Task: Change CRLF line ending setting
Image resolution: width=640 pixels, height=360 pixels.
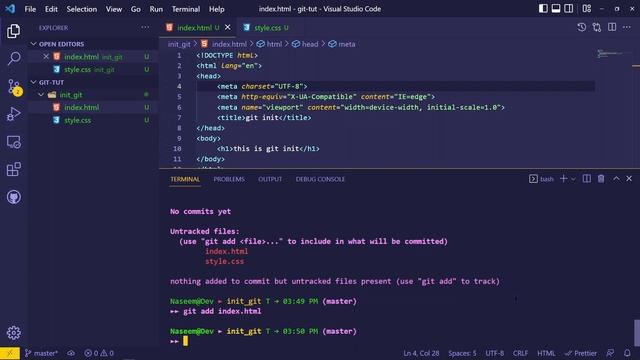Action: (520, 353)
